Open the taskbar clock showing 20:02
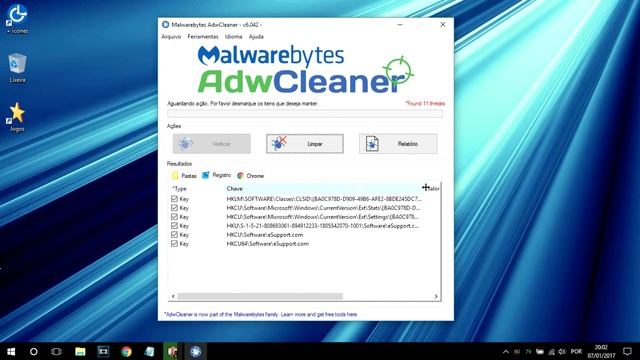 [601, 351]
